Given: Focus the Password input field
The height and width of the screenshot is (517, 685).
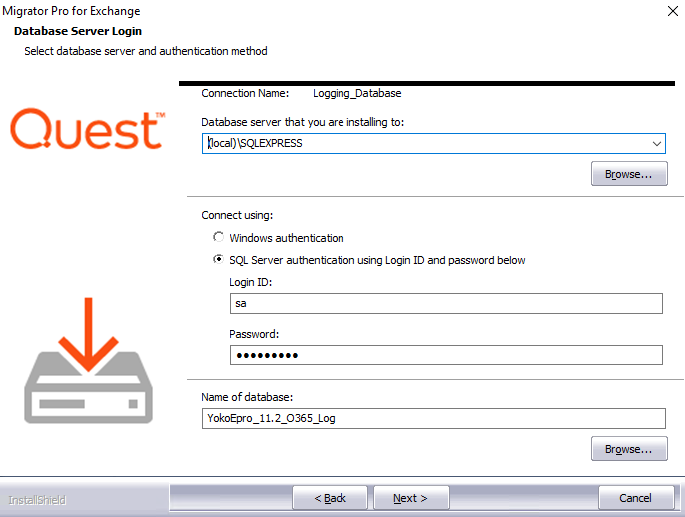Looking at the screenshot, I should 446,355.
